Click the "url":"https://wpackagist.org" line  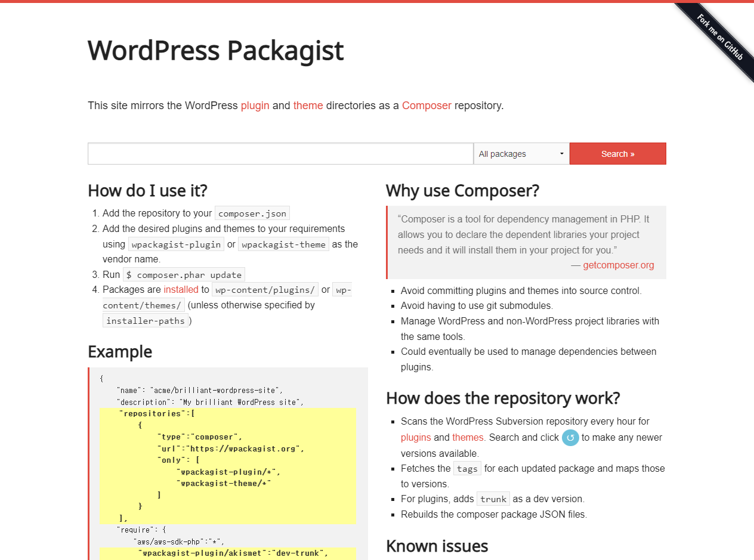230,448
